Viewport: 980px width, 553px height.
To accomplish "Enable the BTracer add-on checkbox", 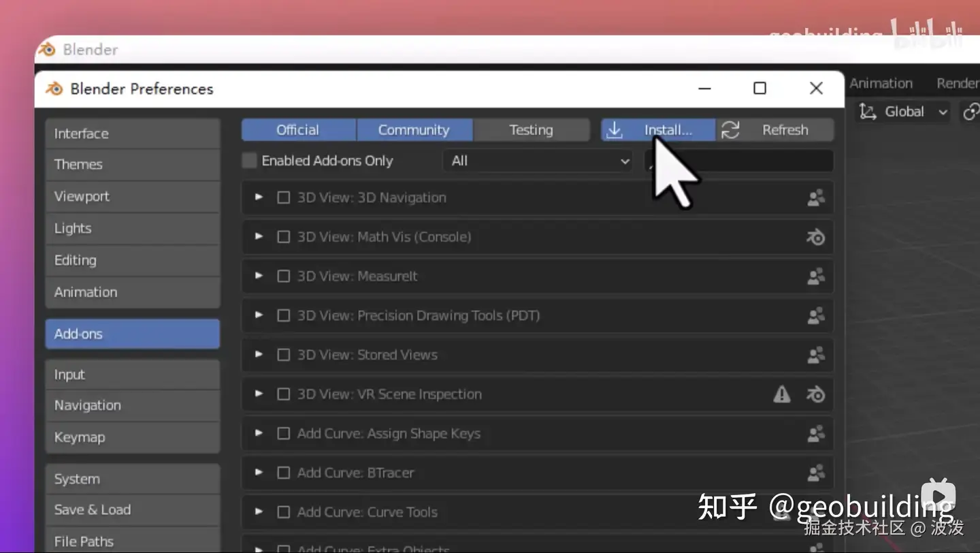I will click(284, 473).
